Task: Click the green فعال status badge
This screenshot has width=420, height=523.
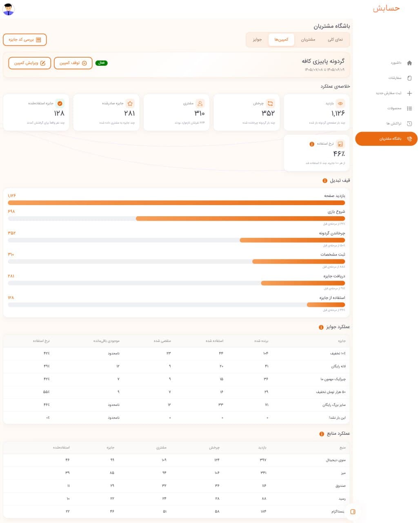Action: point(102,63)
